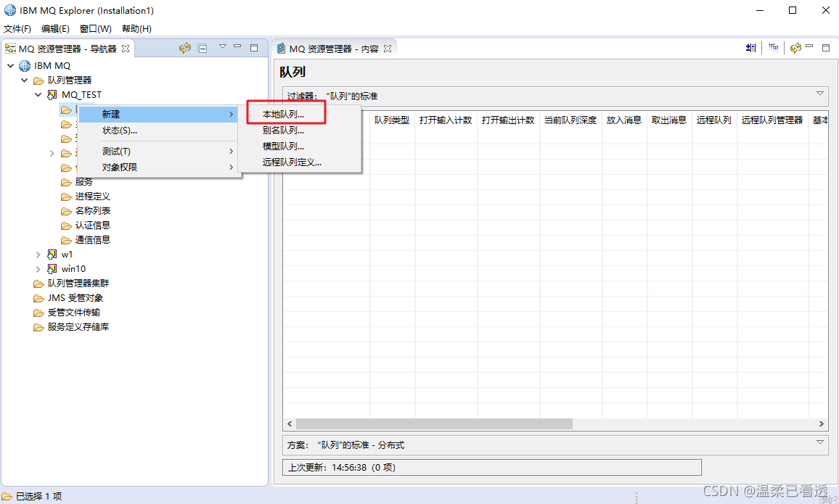Image resolution: width=839 pixels, height=504 pixels.
Task: Collapse the MQ_TEST tree node
Action: pyautogui.click(x=38, y=94)
